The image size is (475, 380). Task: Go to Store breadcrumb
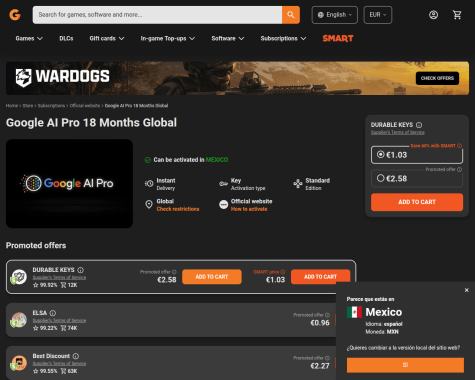pos(28,106)
